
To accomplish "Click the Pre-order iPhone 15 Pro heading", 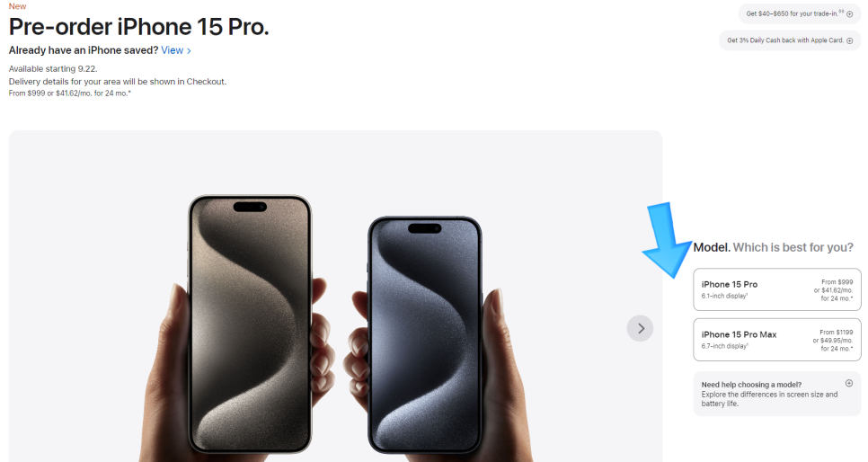I will point(139,27).
